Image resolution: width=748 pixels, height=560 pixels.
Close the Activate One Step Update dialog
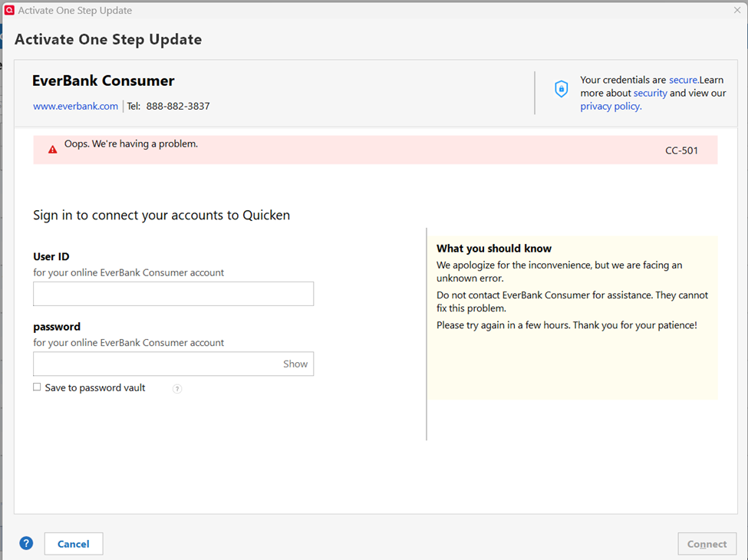click(736, 10)
